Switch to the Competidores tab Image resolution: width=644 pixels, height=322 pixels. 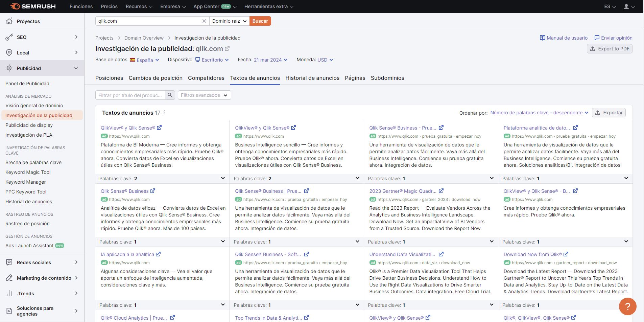click(x=206, y=78)
